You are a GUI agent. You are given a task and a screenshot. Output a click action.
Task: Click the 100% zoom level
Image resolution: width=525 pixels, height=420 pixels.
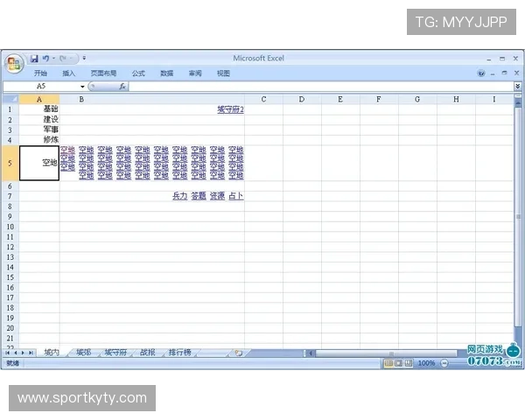(426, 363)
